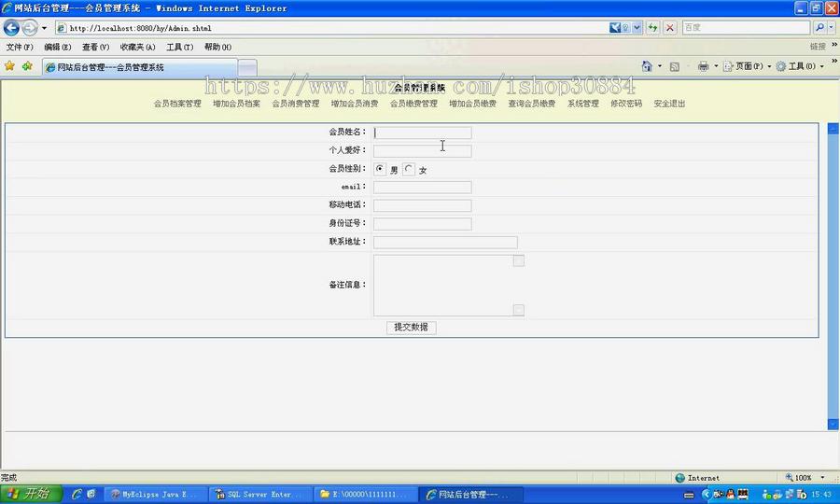Open 系统管理 navigation link

click(x=582, y=104)
